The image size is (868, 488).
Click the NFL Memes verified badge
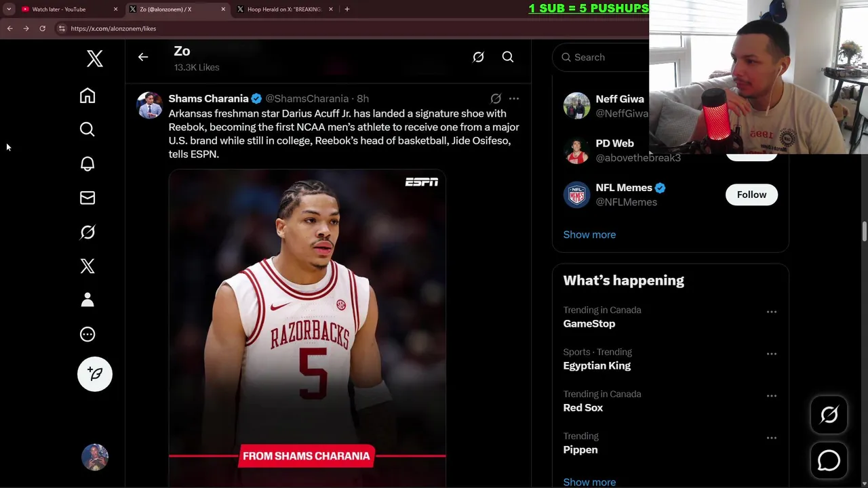tap(660, 188)
